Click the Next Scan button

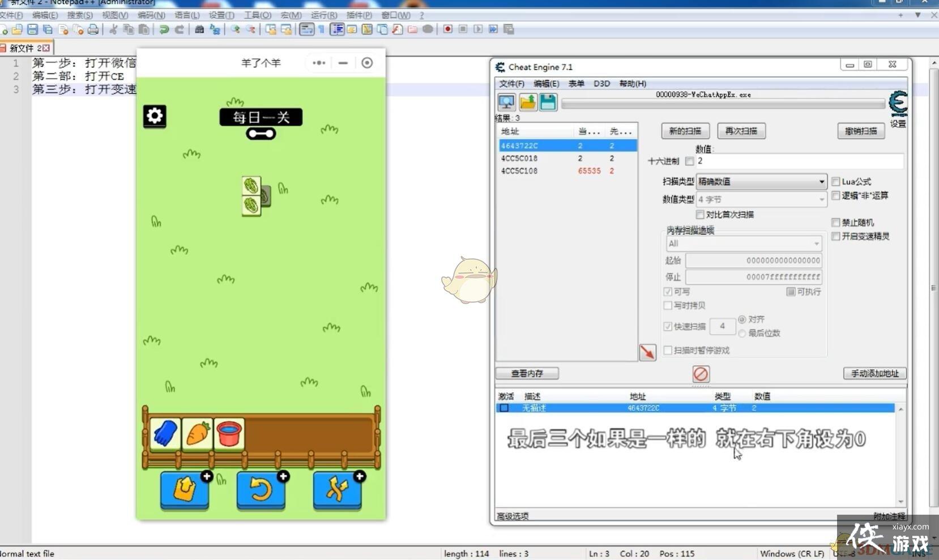[x=741, y=131]
